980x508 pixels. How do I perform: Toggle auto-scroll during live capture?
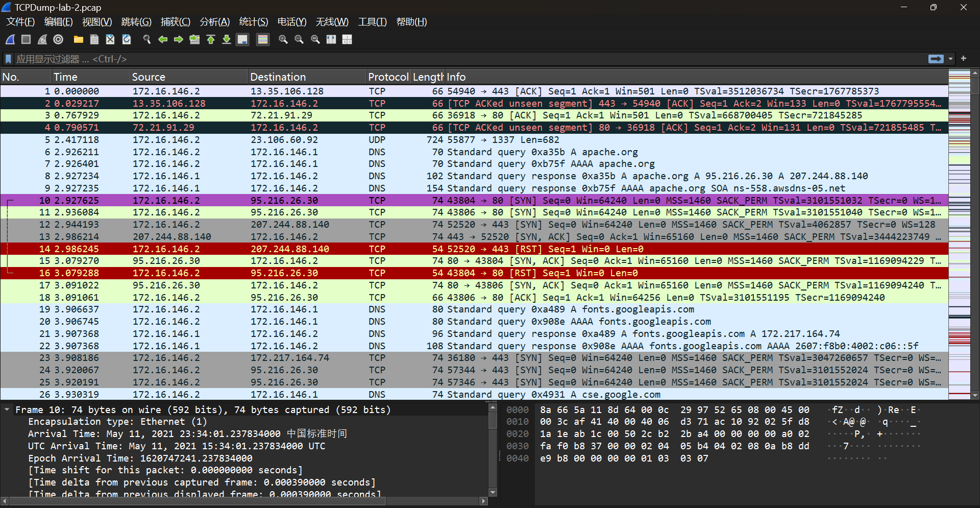tap(243, 39)
